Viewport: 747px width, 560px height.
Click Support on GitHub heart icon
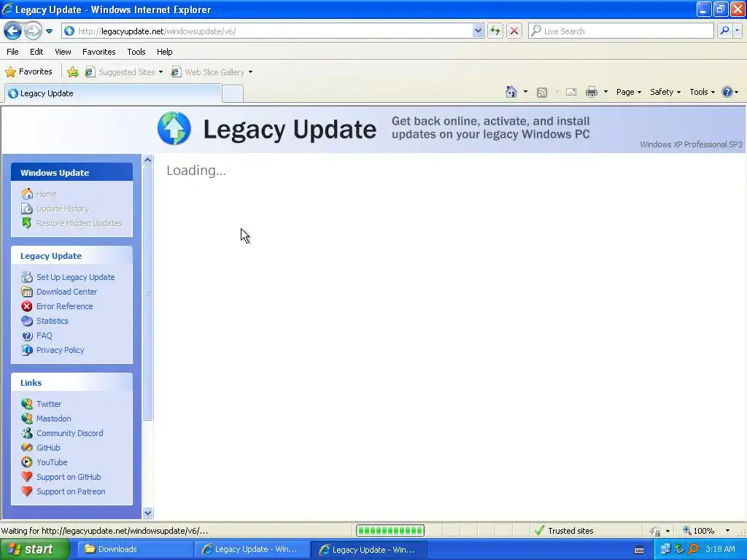27,477
